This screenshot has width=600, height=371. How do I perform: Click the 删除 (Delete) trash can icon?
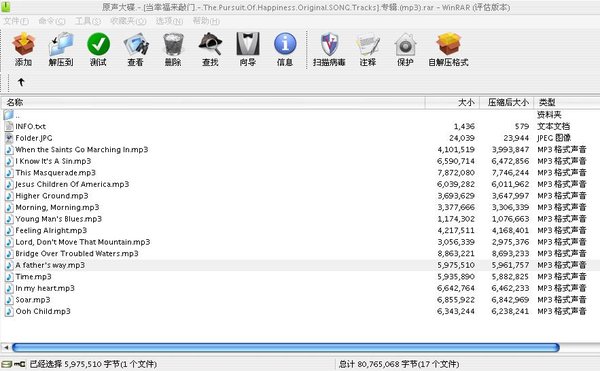pos(173,45)
